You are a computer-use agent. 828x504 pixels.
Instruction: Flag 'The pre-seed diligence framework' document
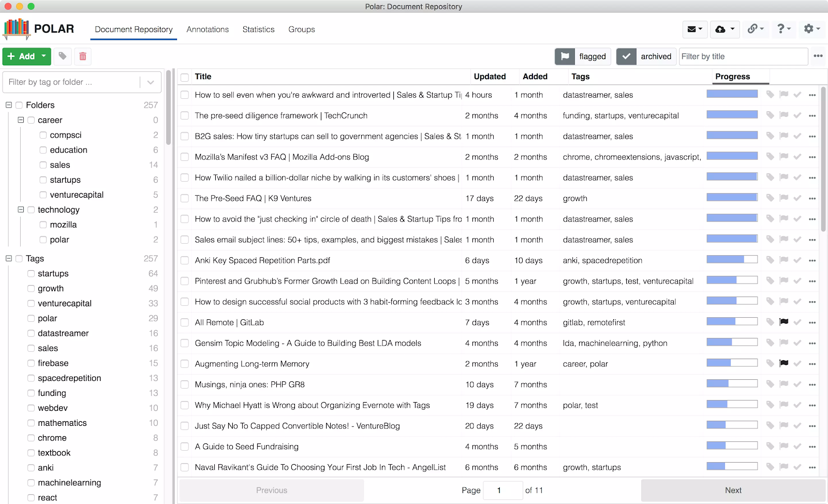(x=784, y=115)
